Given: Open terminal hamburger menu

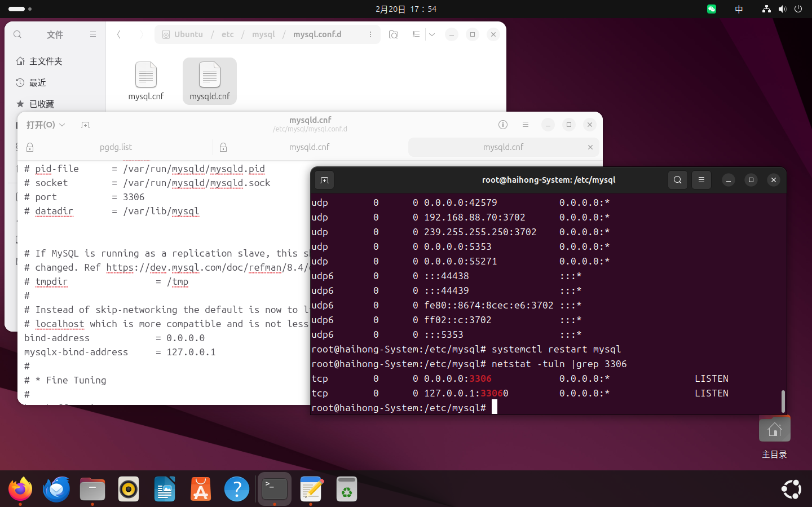Looking at the screenshot, I should (x=701, y=180).
